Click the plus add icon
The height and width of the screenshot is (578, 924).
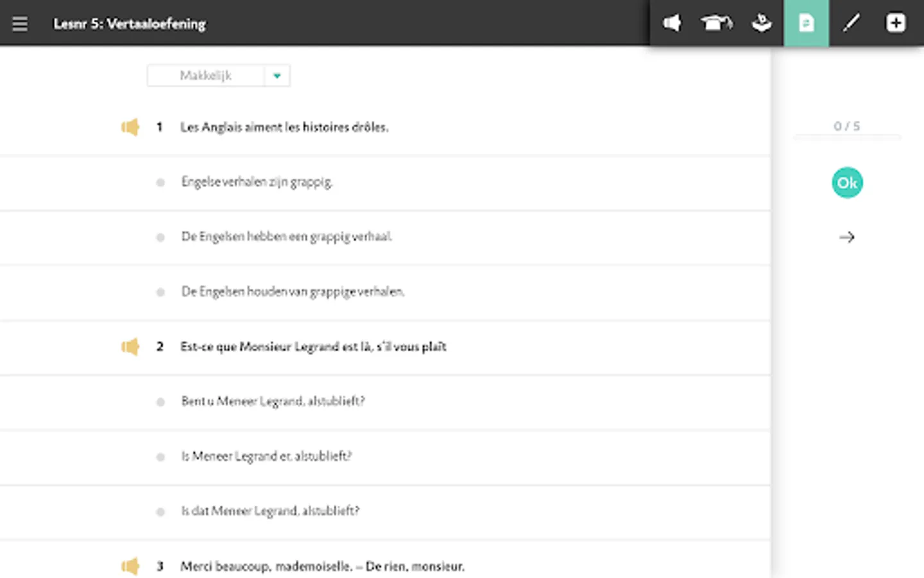click(896, 23)
